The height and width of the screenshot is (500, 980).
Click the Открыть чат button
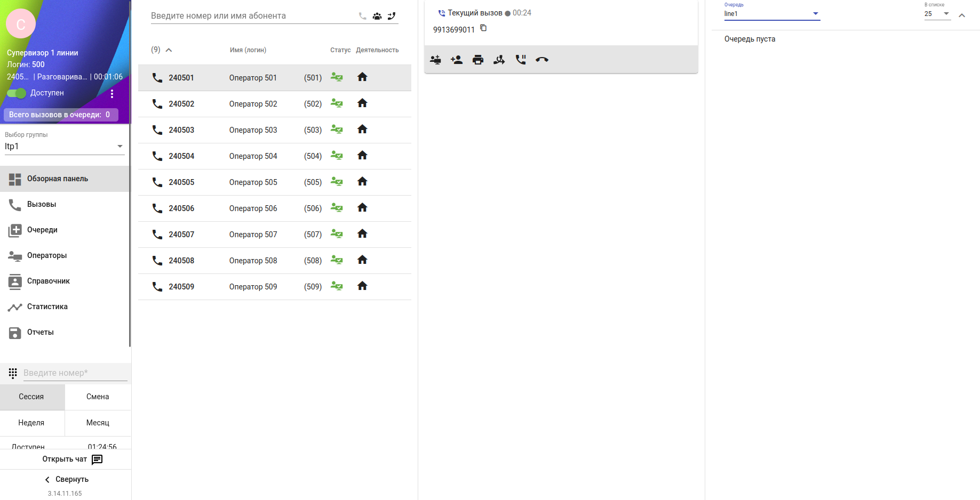72,459
